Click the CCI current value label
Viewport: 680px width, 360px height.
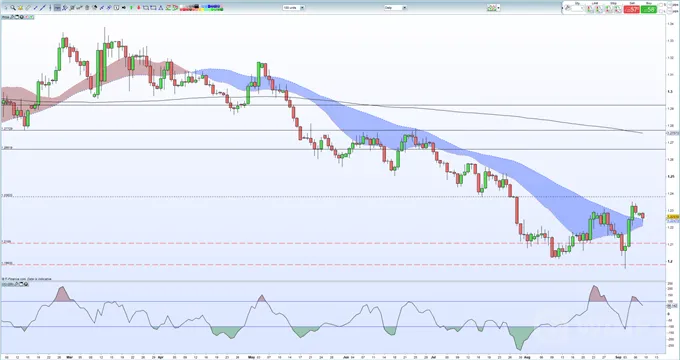(x=673, y=306)
